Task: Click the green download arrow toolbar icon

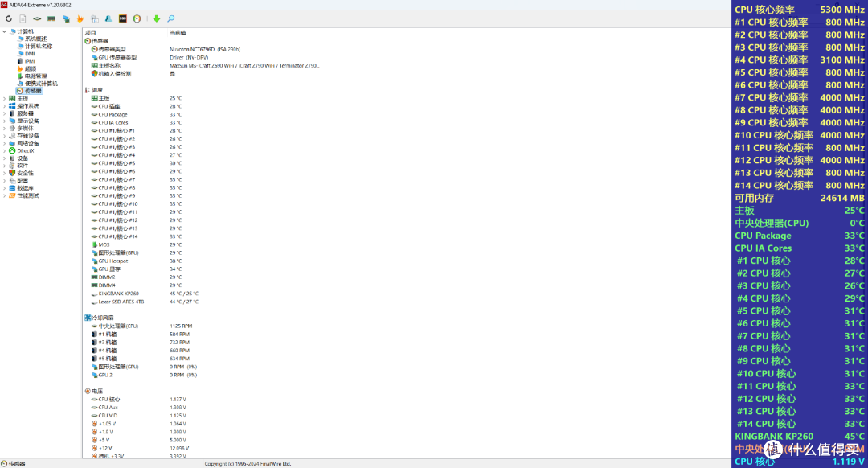Action: click(157, 18)
